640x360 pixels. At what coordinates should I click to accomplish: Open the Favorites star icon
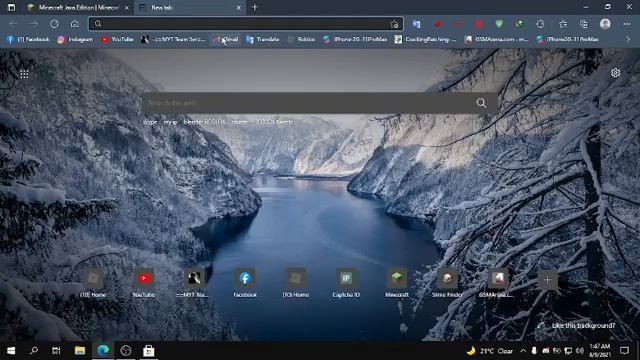[x=563, y=24]
